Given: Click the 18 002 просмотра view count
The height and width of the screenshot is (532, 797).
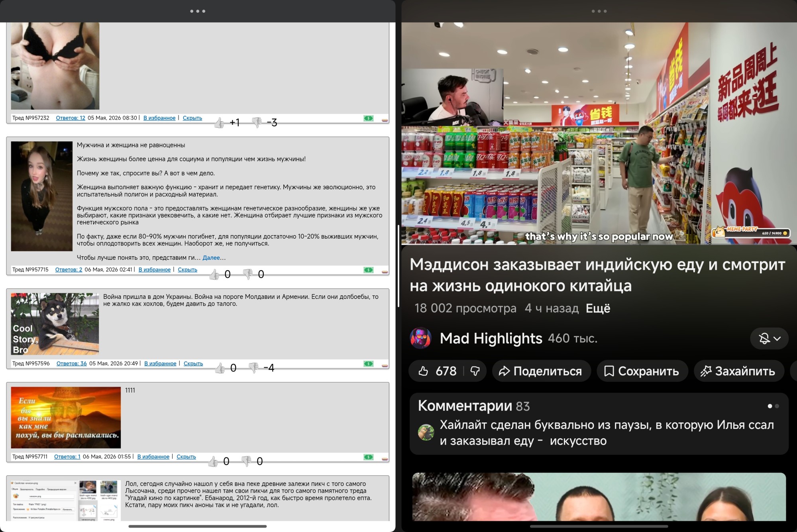Looking at the screenshot, I should [465, 308].
